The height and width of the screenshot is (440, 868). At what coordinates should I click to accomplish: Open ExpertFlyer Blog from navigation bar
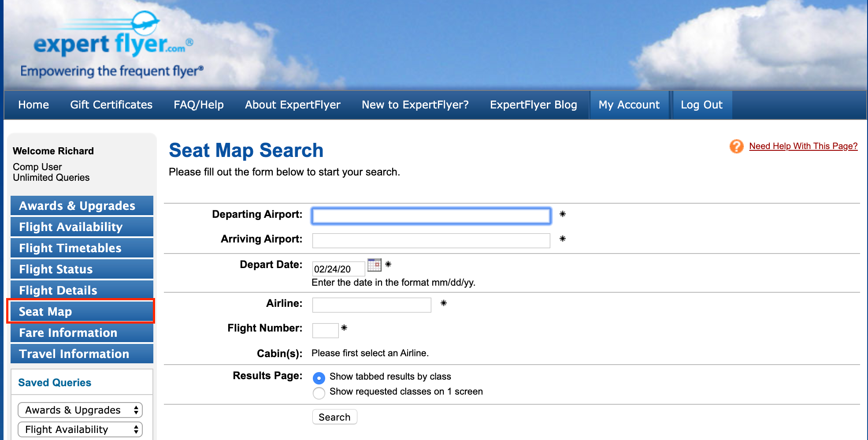533,105
